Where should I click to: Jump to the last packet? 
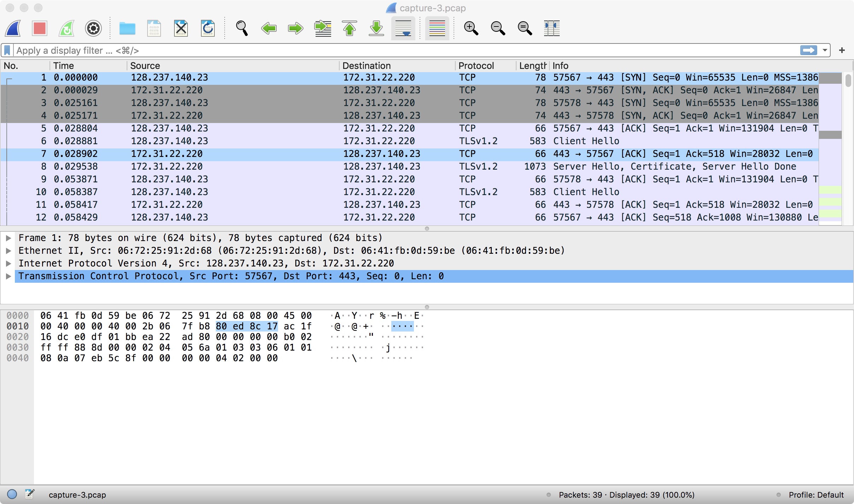[x=376, y=28]
